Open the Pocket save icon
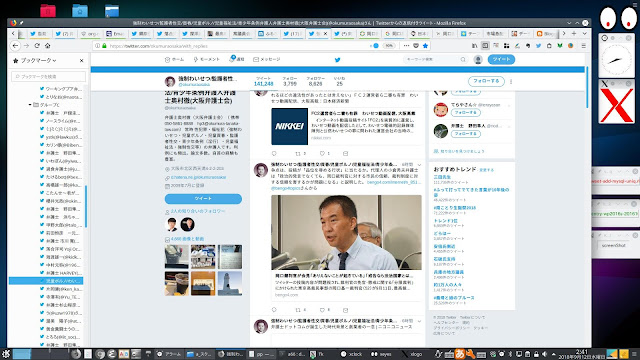This screenshot has width=640, height=360. (416, 46)
